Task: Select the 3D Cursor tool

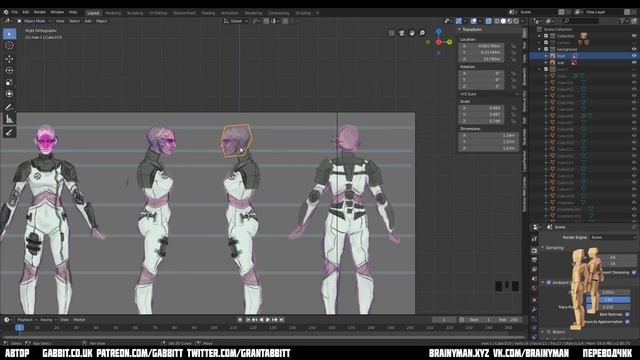Action: (x=9, y=46)
